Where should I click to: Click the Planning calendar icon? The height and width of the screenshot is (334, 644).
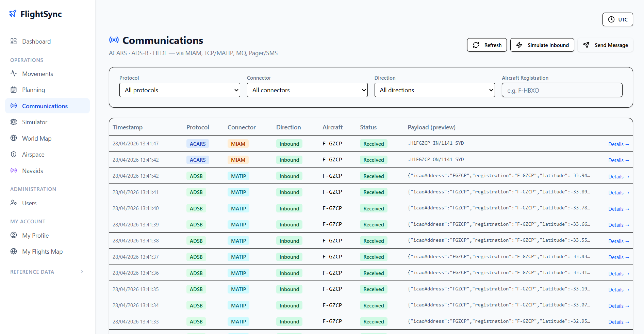click(14, 90)
